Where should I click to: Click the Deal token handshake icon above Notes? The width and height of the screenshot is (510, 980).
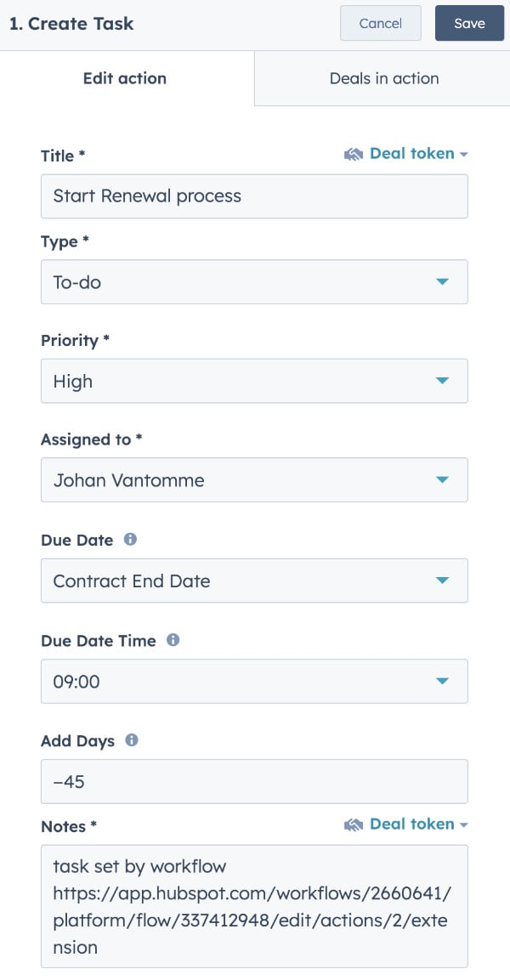click(354, 824)
